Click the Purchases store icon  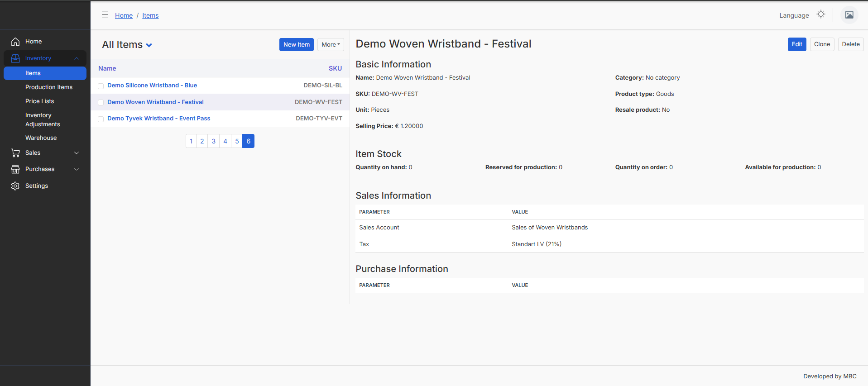(x=15, y=169)
